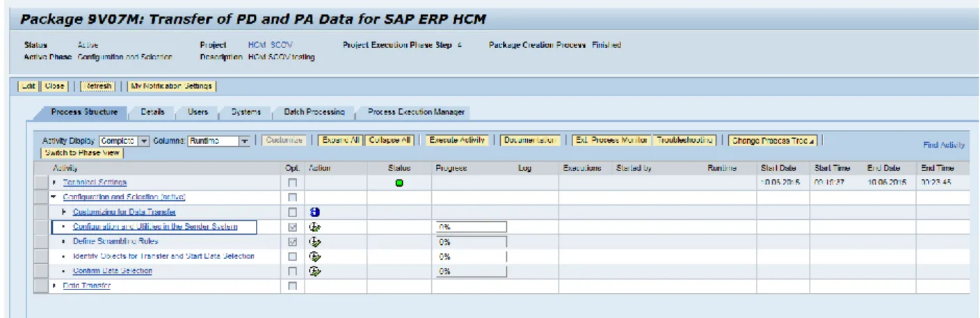Expand the Technical Settings tree node
Image resolution: width=980 pixels, height=318 pixels.
[x=55, y=182]
